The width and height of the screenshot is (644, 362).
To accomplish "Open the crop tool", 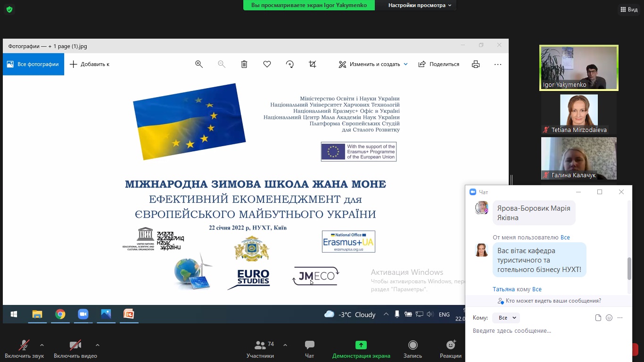I will (313, 64).
